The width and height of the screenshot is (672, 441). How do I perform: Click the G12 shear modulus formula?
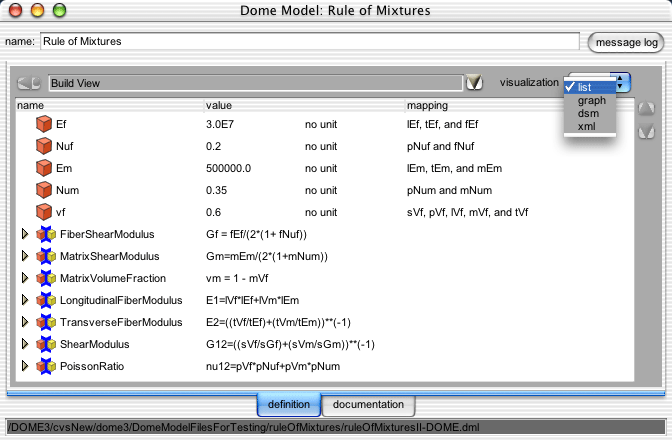point(290,344)
